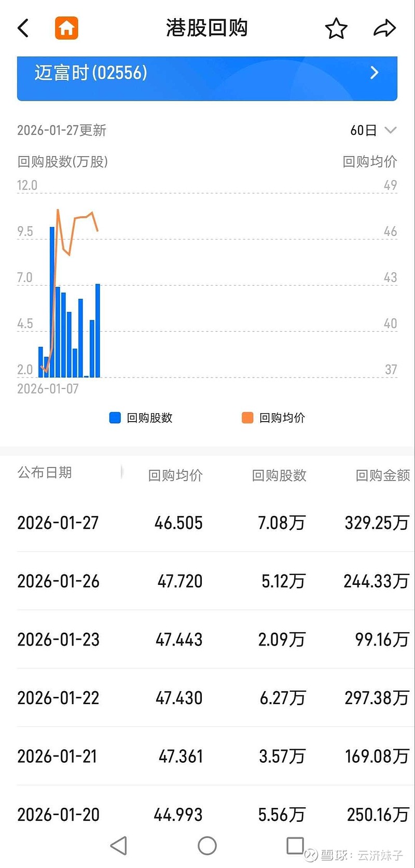Viewport: 415px width, 868px height.
Task: Select the 2026-01-27 date cell
Action: click(x=58, y=523)
